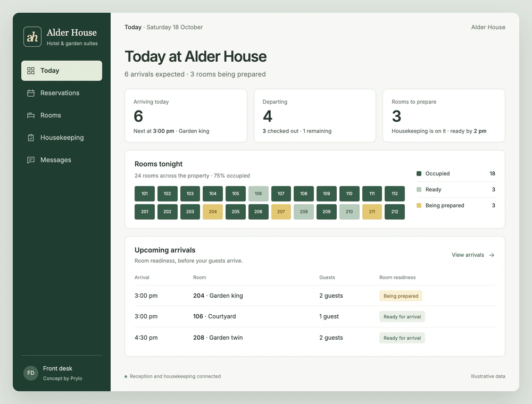This screenshot has height=404, width=532.
Task: Select room tile 203
Action: pyautogui.click(x=190, y=212)
